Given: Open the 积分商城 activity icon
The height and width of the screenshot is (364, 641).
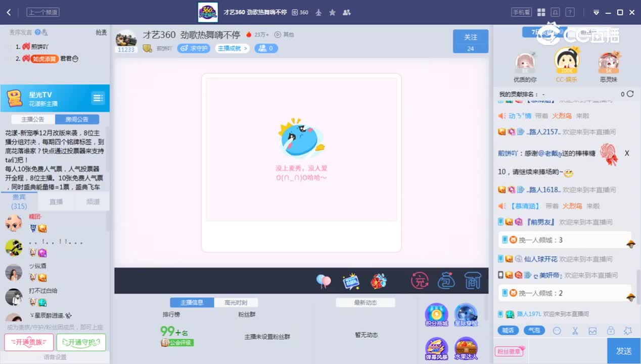Looking at the screenshot, I should (436, 315).
